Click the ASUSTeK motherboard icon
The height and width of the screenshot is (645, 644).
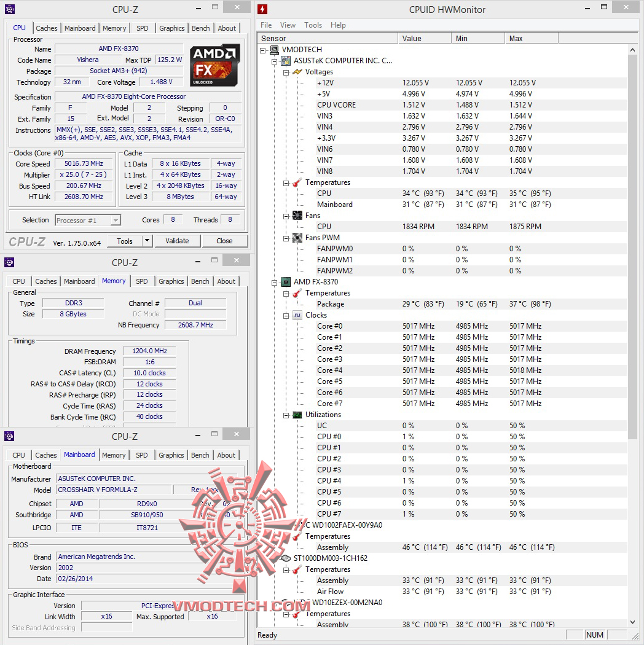(286, 61)
